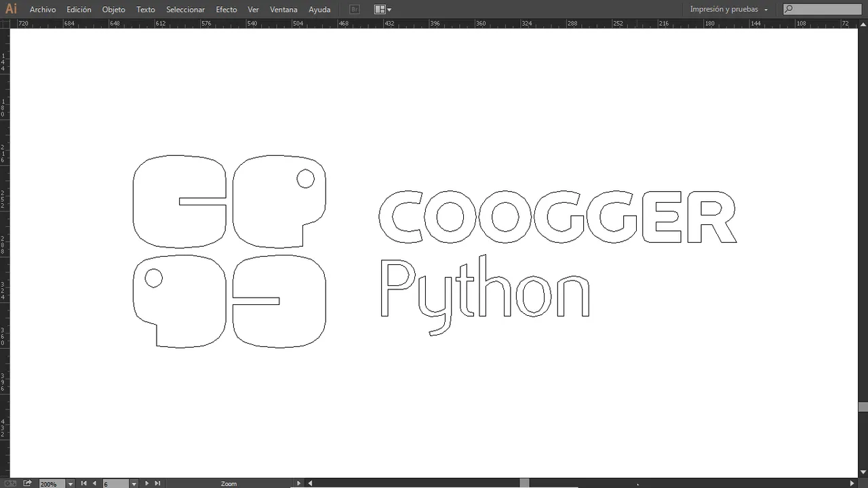This screenshot has width=868, height=488.
Task: Select the top-right snake head eye circle
Action: coord(305,178)
